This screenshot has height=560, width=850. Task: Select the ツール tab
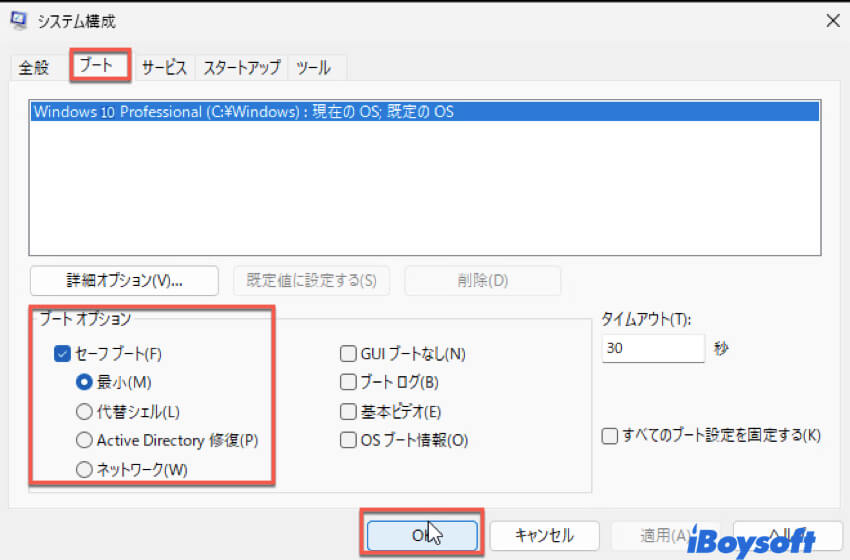point(313,68)
